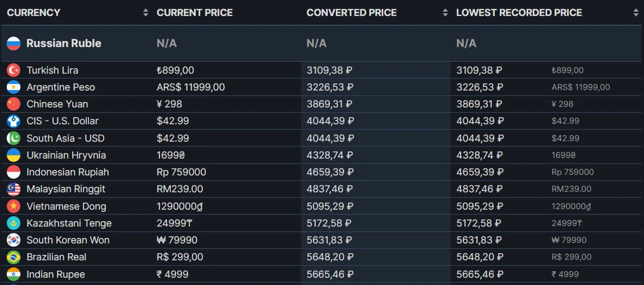Click the Indian Rupee converted price 5665,46 ₽
The image size is (644, 285).
click(330, 274)
